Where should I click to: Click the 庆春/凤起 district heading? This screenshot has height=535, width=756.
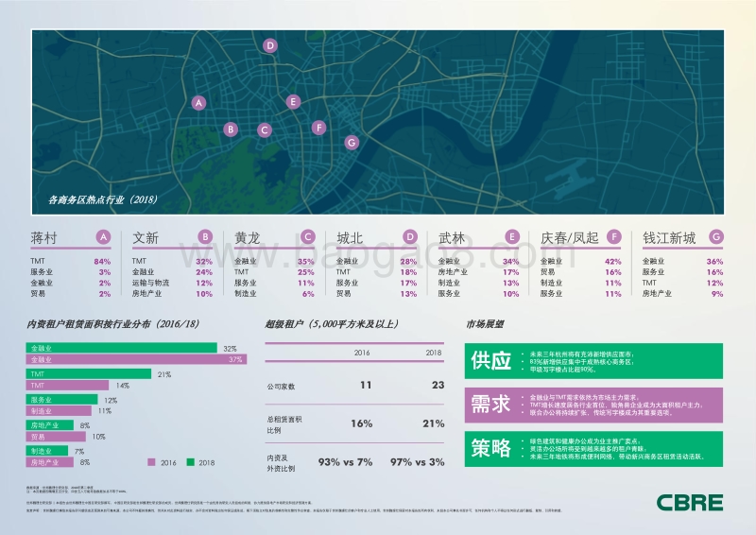coord(570,238)
